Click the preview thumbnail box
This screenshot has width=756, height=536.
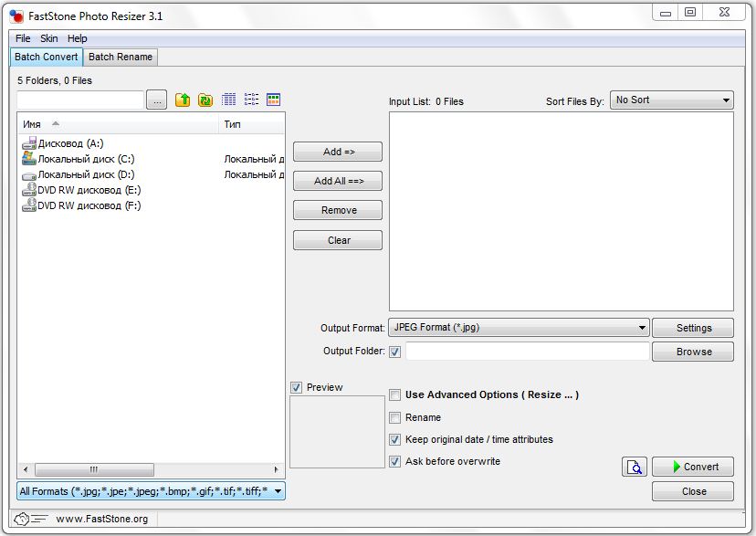coord(337,432)
